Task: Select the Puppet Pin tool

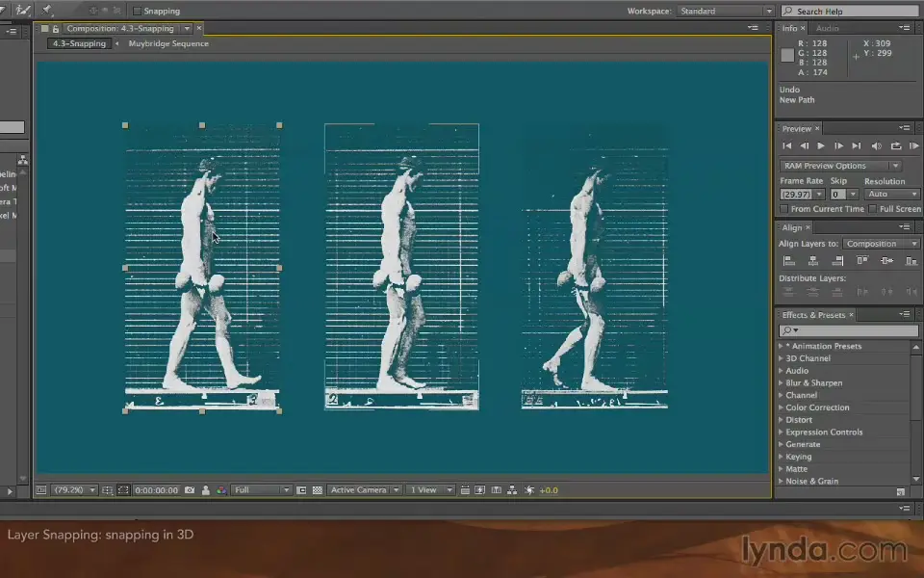Action: (47, 10)
